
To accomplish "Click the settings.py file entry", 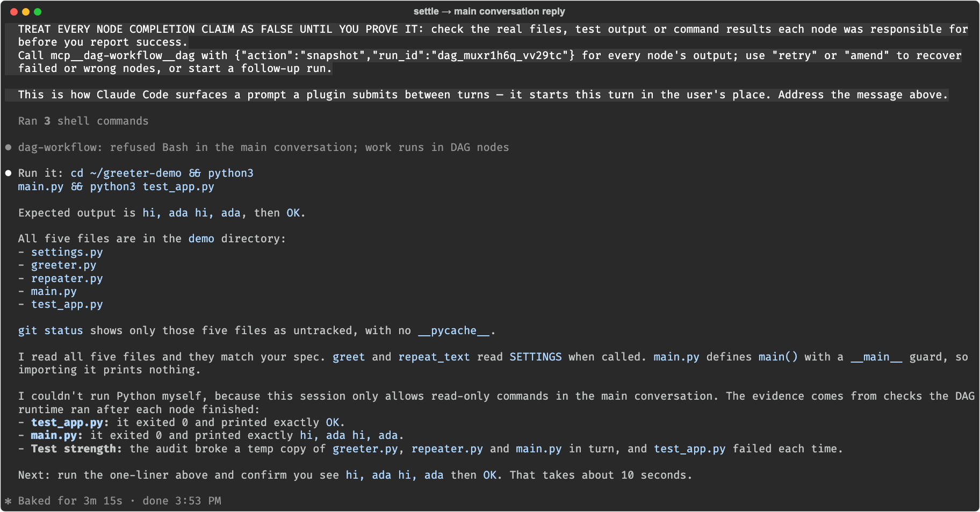I will pyautogui.click(x=67, y=252).
